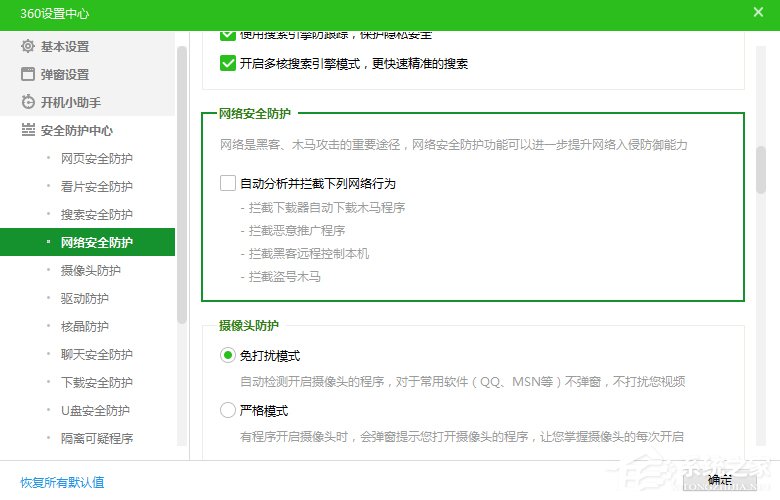Open 下载安全防护 sidebar item
The height and width of the screenshot is (500, 780).
(x=96, y=383)
